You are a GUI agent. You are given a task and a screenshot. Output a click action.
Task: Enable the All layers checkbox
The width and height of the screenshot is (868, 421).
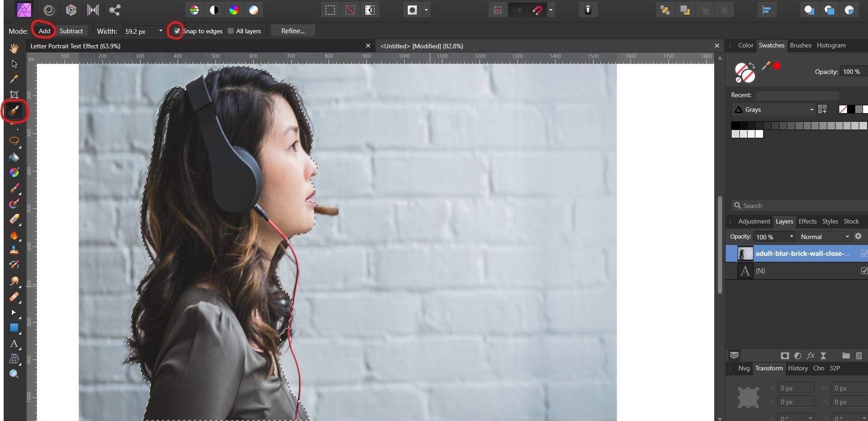tap(231, 31)
